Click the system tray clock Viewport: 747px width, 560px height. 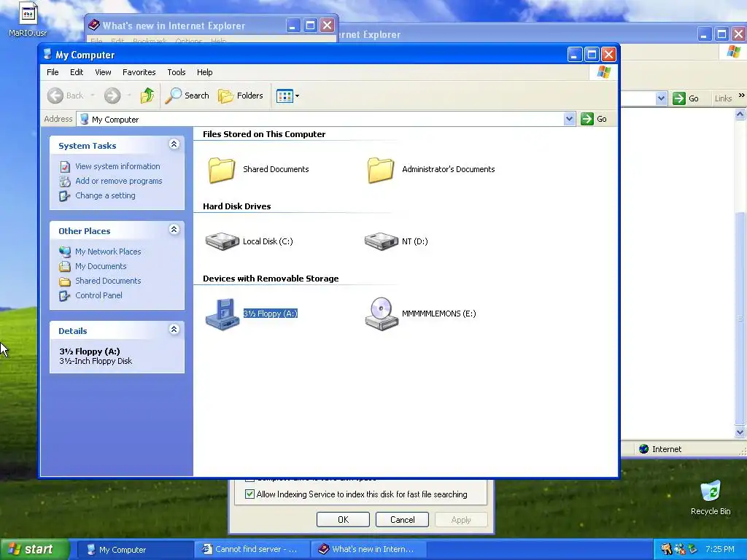pos(720,549)
